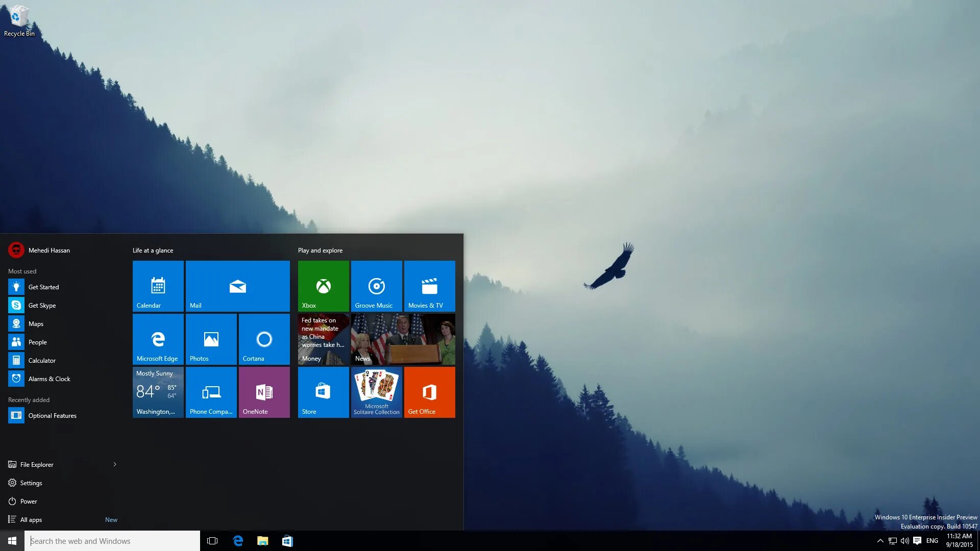Launch Microsoft Solitaire Collection tile
This screenshot has width=980, height=551.
click(x=376, y=391)
